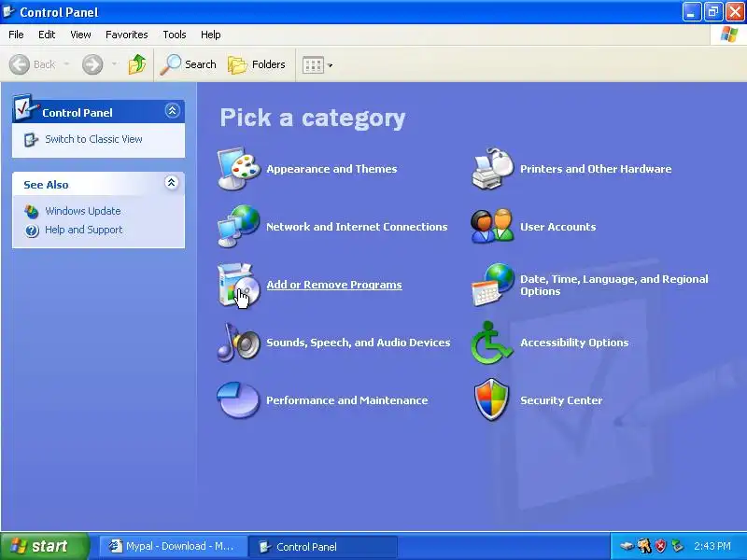Click the Windows flag logo in menu bar
Screen dimensions: 747x560
pos(729,35)
